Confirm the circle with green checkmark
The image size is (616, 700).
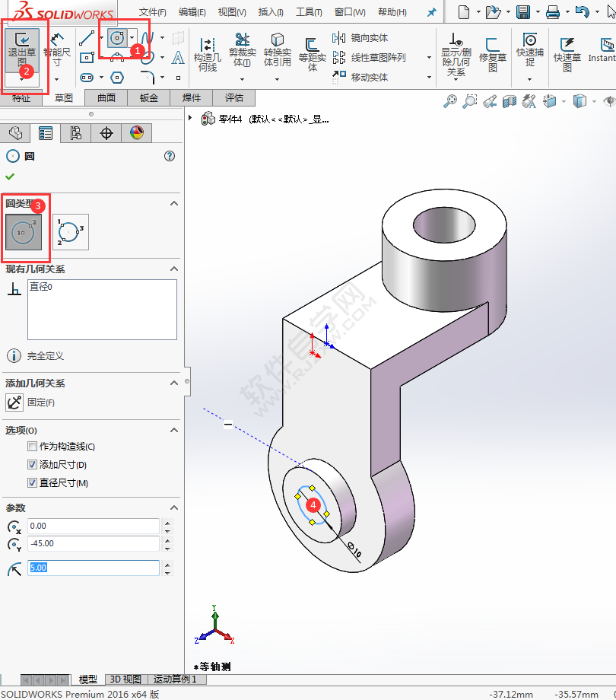click(x=10, y=177)
